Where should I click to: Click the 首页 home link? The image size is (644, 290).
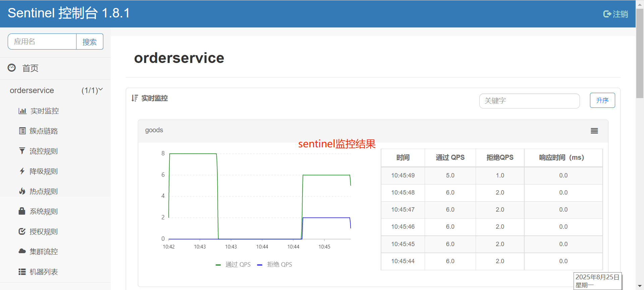click(x=30, y=68)
